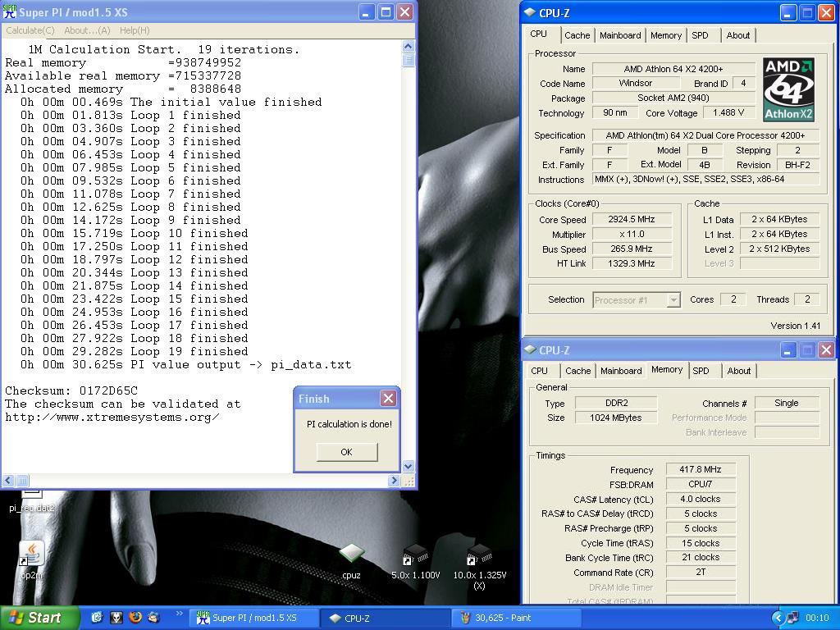840x630 pixels.
Task: Select CPU tab in lower CPU-Z window
Action: 540,371
